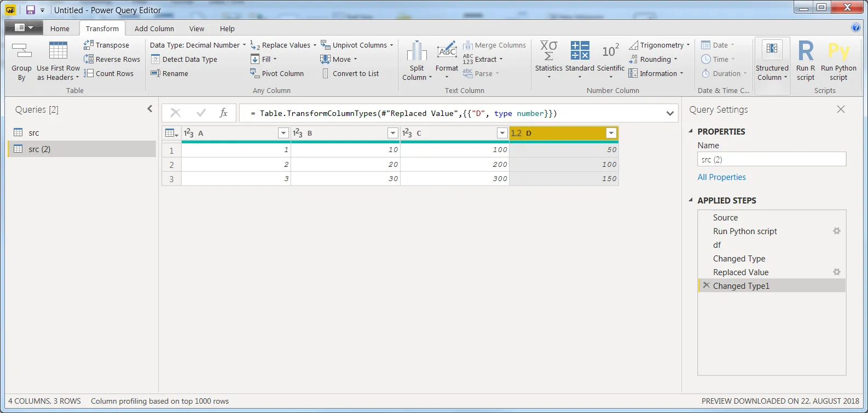Click Count Rows
The height and width of the screenshot is (413, 868).
pos(108,73)
